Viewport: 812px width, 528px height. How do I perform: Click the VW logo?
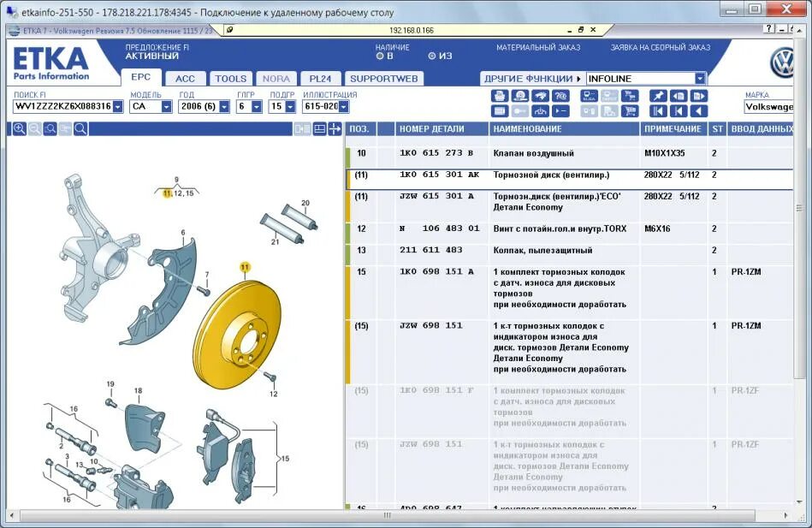[x=782, y=62]
